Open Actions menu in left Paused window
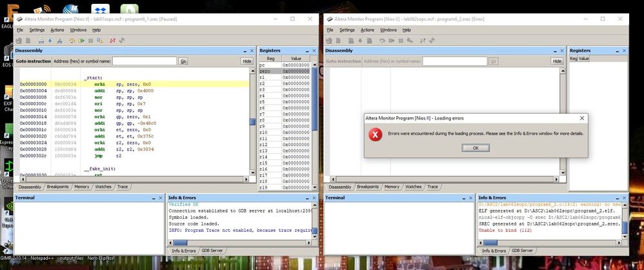The height and width of the screenshot is (270, 644). [x=57, y=30]
